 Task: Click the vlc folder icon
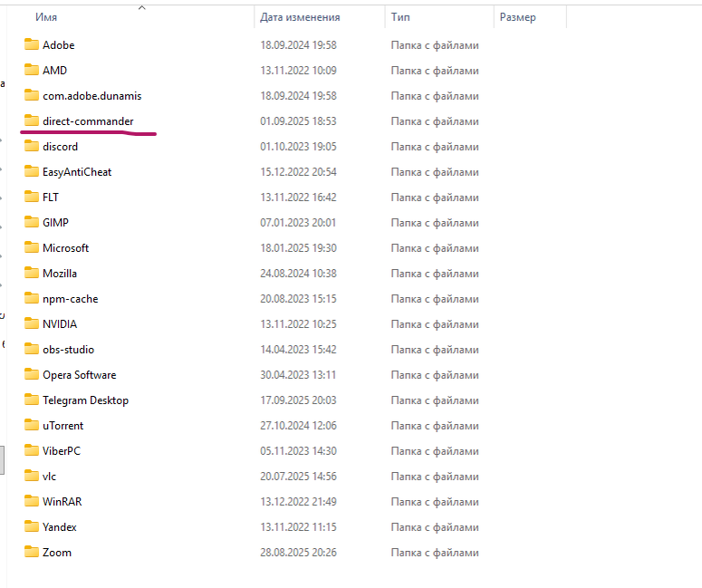[x=32, y=476]
